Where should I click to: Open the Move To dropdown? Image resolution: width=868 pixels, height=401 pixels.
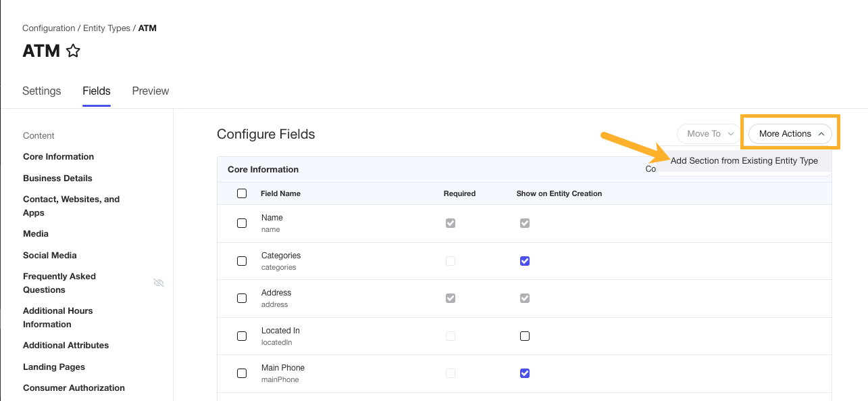tap(710, 134)
